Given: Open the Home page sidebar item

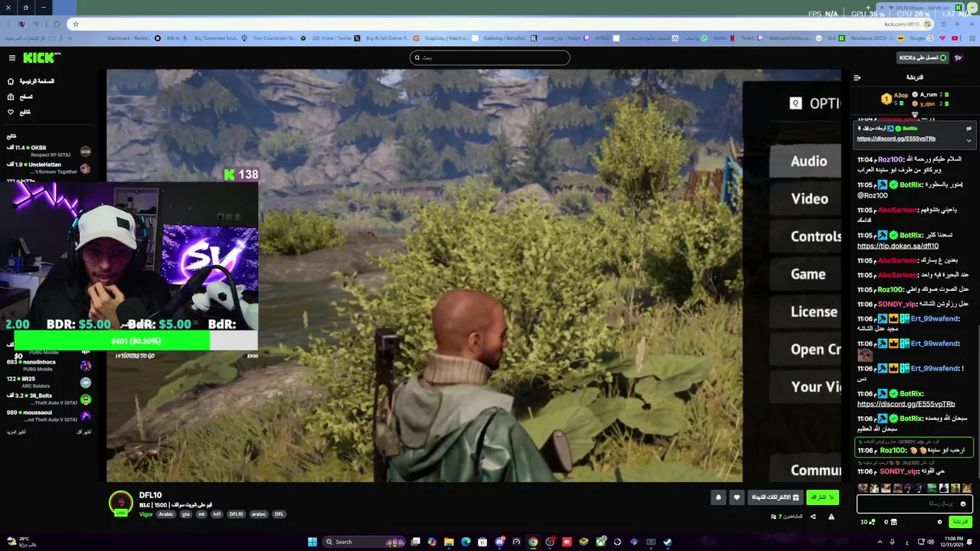Looking at the screenshot, I should pos(31,81).
